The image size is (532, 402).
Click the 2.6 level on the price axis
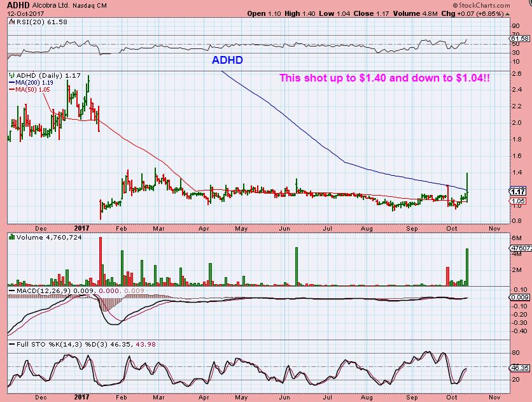tap(517, 73)
